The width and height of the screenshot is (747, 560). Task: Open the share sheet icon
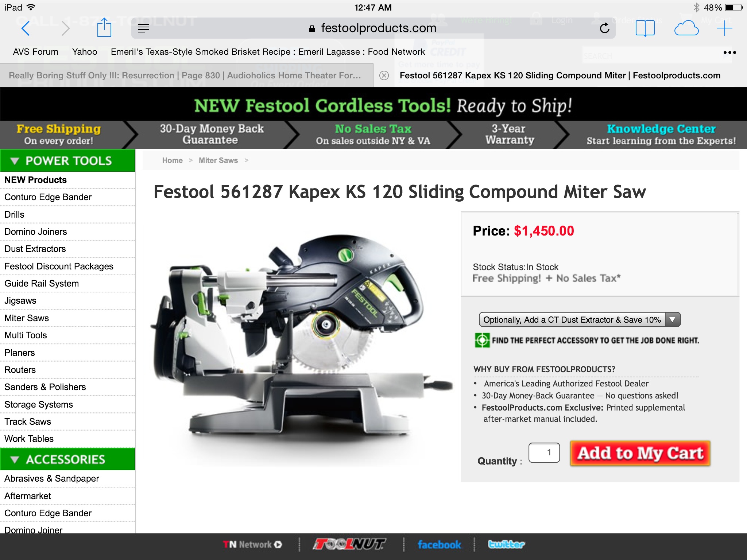104,27
